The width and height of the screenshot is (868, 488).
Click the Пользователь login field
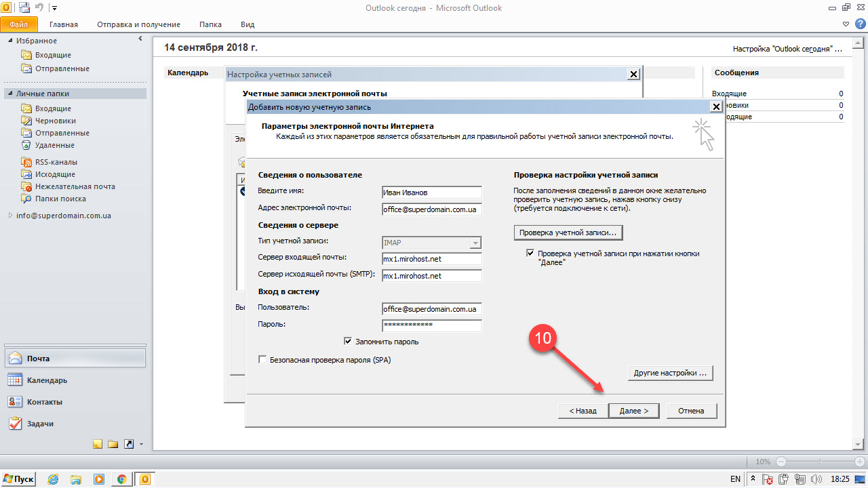pos(431,309)
